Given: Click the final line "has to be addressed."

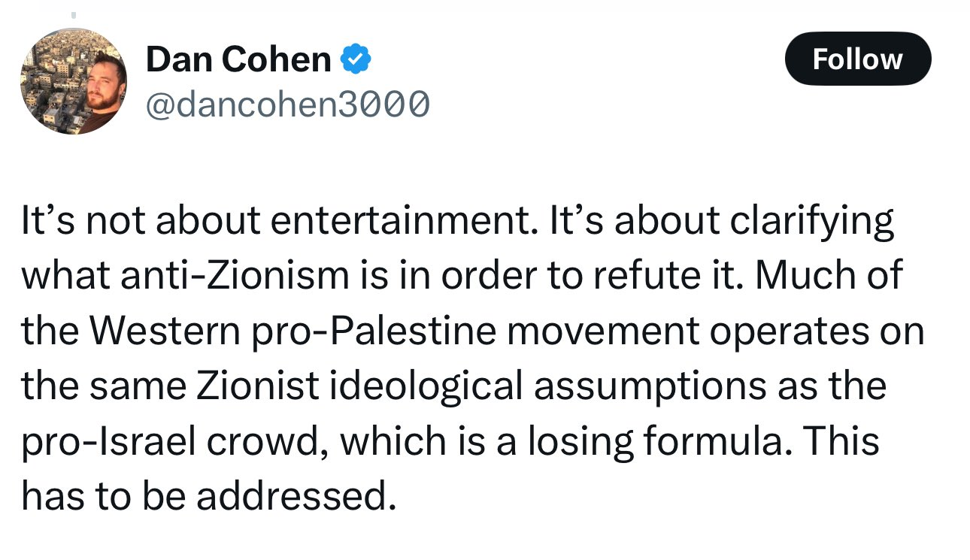Looking at the screenshot, I should pyautogui.click(x=208, y=495).
